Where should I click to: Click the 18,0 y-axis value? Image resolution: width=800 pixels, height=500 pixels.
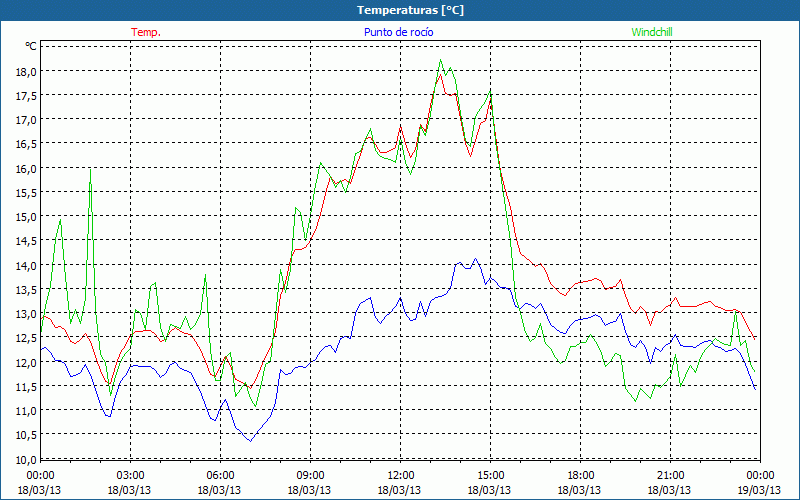click(x=28, y=71)
